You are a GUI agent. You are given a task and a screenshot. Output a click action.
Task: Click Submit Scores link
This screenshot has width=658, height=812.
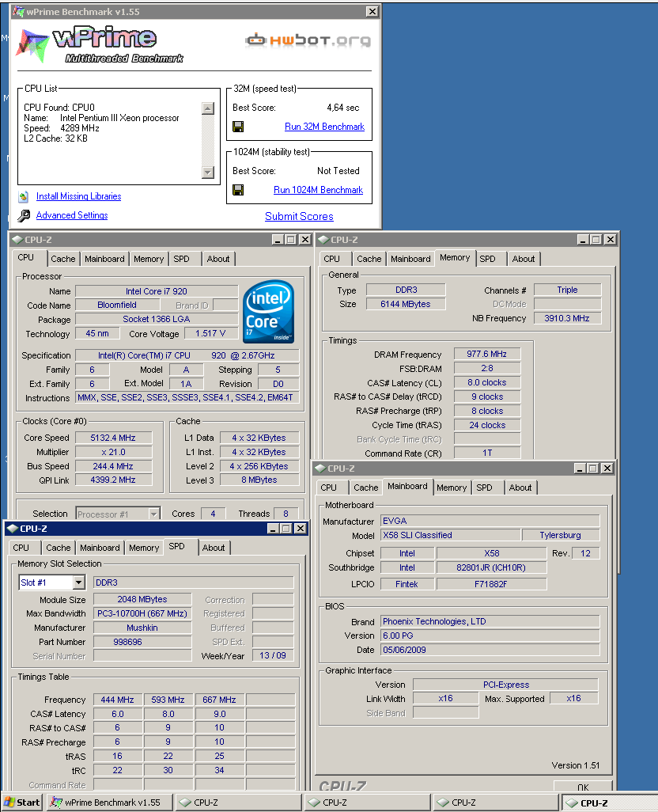(299, 216)
